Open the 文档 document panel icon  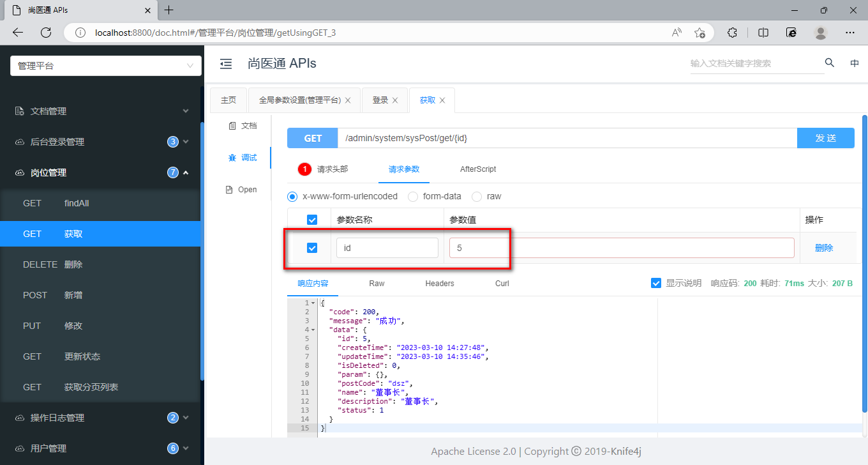(x=232, y=126)
